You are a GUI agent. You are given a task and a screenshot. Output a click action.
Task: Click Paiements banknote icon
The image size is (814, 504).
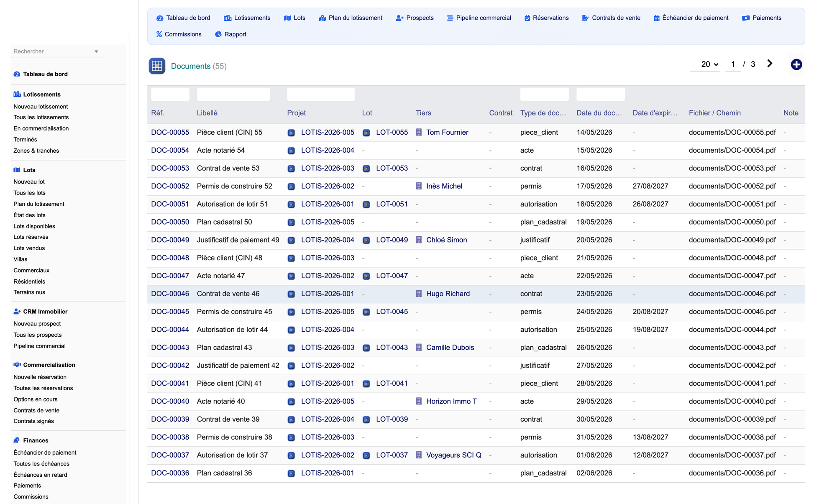(x=746, y=18)
